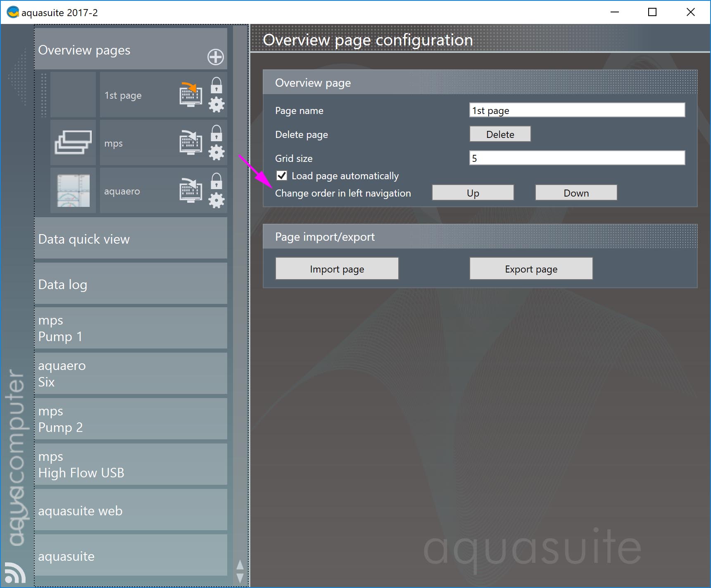Click the 'Overview page configuration' title
The image size is (711, 588).
(368, 40)
